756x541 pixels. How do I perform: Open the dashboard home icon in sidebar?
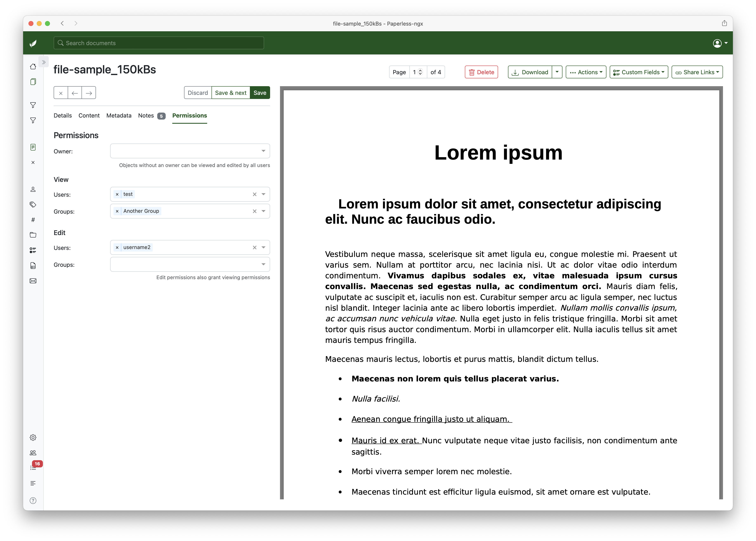tap(33, 67)
